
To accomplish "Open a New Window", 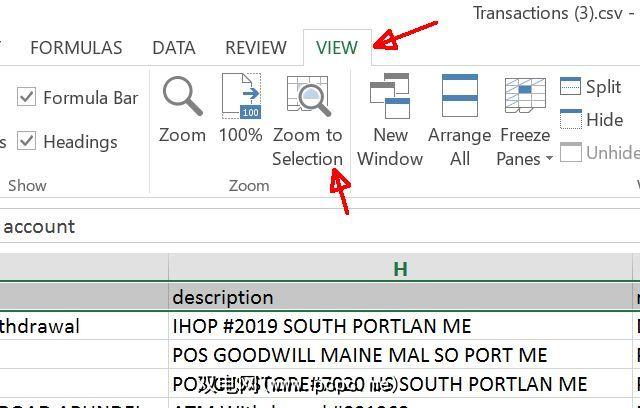I will coord(390,120).
